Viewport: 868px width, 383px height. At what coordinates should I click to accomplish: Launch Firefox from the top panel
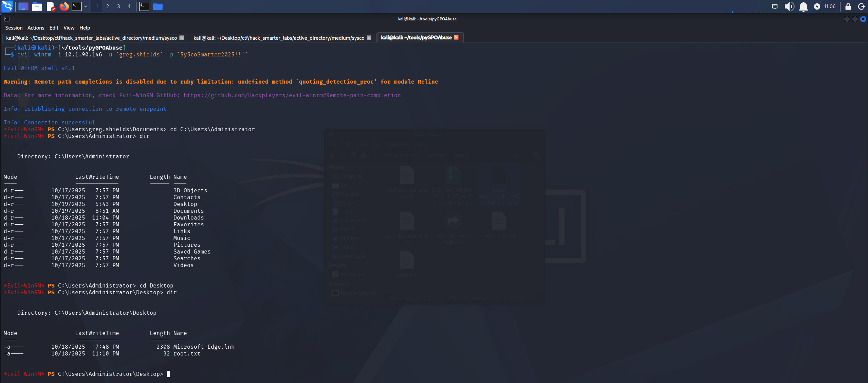[64, 6]
